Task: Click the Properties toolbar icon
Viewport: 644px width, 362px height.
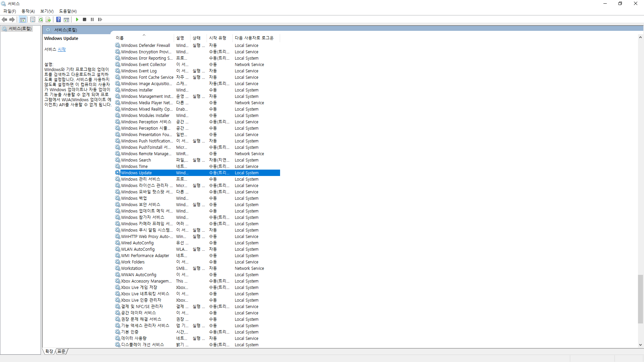Action: coord(33,19)
